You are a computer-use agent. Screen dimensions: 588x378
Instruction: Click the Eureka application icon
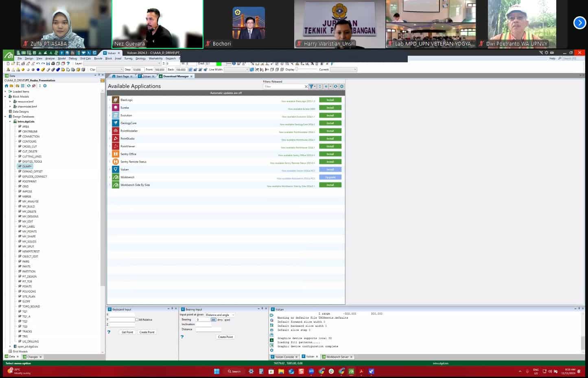(116, 108)
